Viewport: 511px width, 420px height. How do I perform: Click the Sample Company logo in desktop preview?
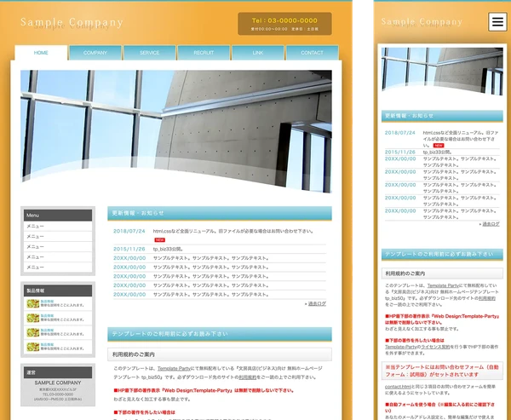point(72,22)
